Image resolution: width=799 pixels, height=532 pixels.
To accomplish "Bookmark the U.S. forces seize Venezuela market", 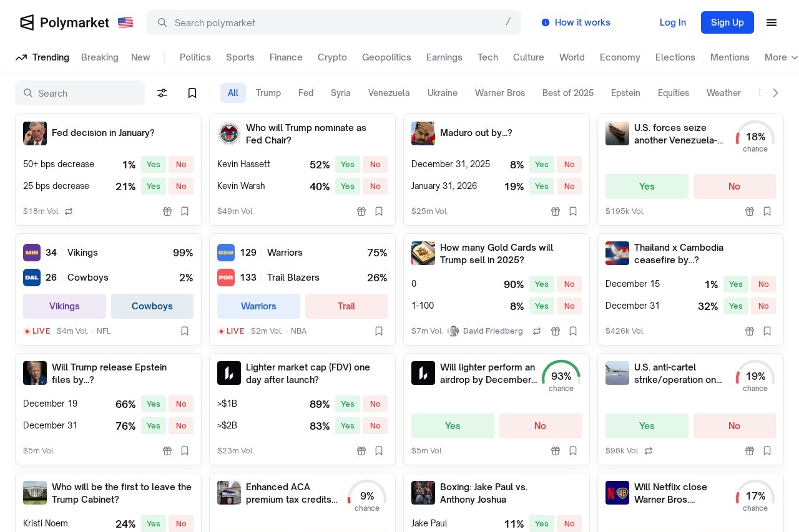I will (767, 211).
